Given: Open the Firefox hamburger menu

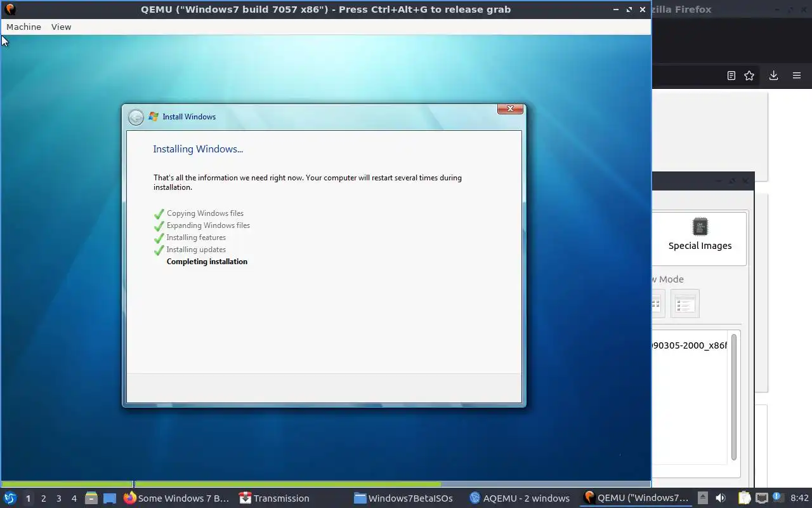Looking at the screenshot, I should (x=797, y=76).
